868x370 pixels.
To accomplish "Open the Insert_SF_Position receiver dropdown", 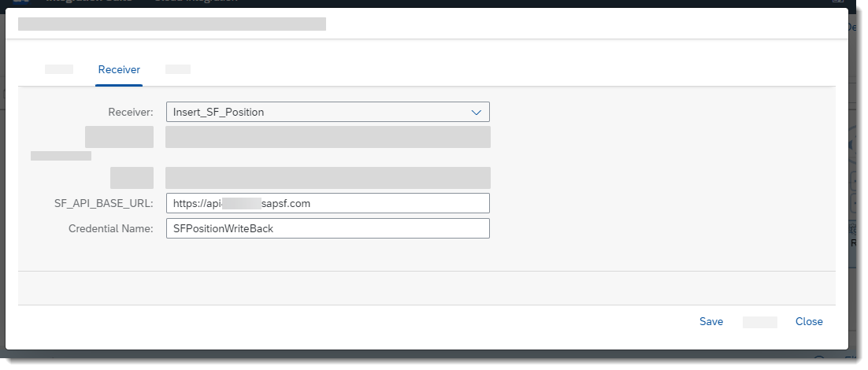I will [328, 112].
